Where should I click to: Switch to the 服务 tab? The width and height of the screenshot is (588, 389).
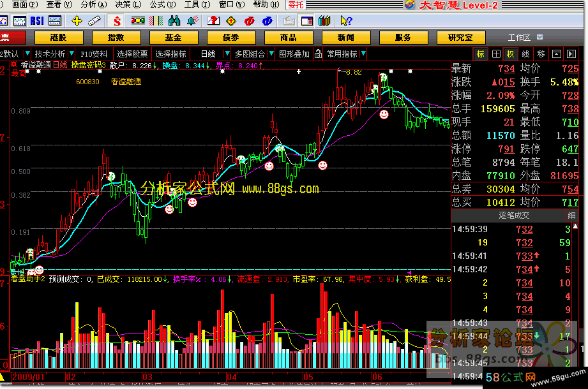click(x=403, y=38)
